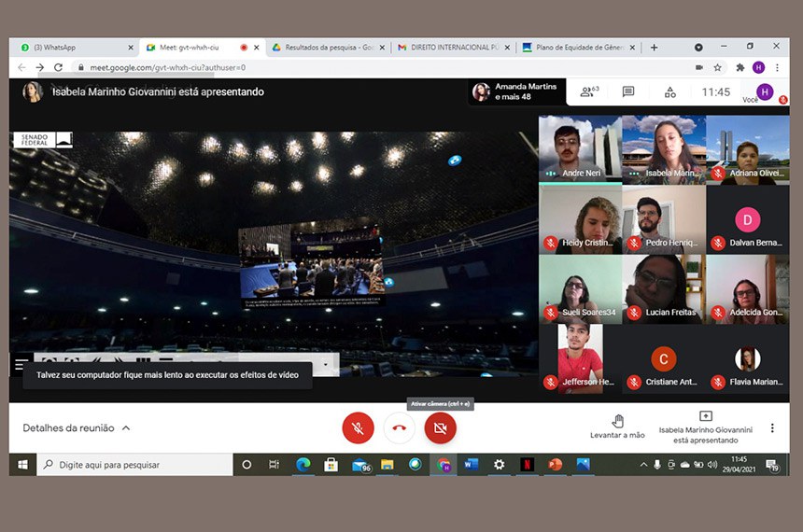Switch to DIREITO INTERNACIONAL Gmail tab
Viewport: 803px width, 532px height.
453,47
